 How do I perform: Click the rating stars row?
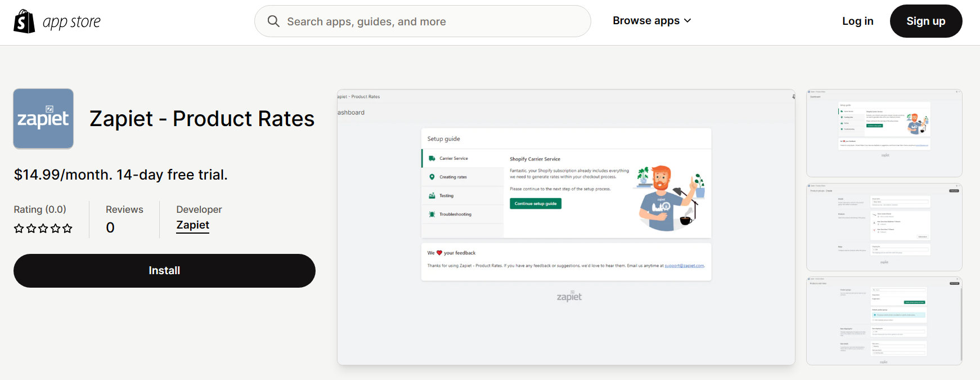coord(43,229)
